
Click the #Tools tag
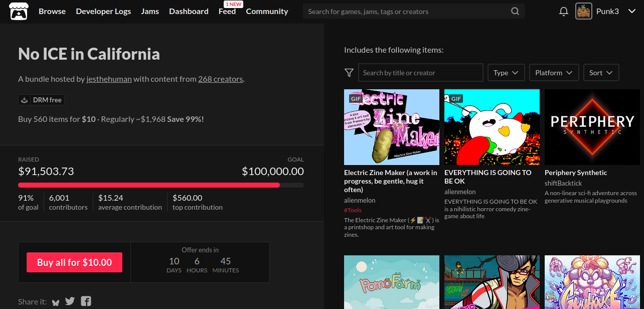tap(353, 210)
